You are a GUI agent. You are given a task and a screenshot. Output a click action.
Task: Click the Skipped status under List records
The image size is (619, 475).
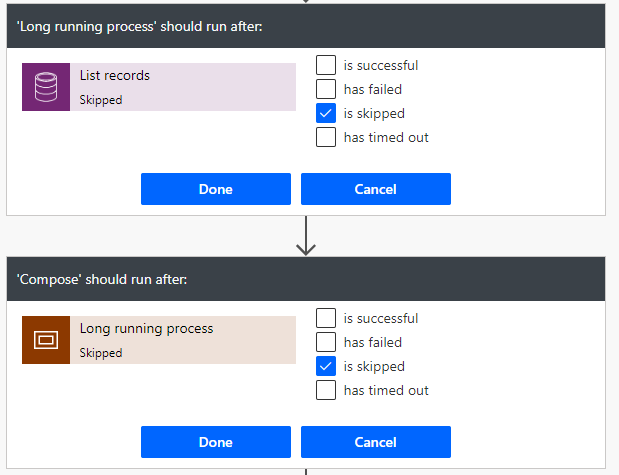[x=101, y=100]
